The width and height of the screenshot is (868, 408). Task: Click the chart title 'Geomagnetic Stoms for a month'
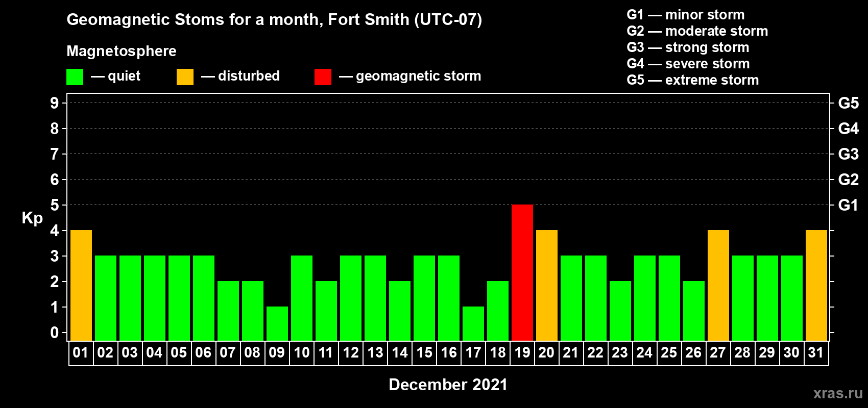coord(194,19)
